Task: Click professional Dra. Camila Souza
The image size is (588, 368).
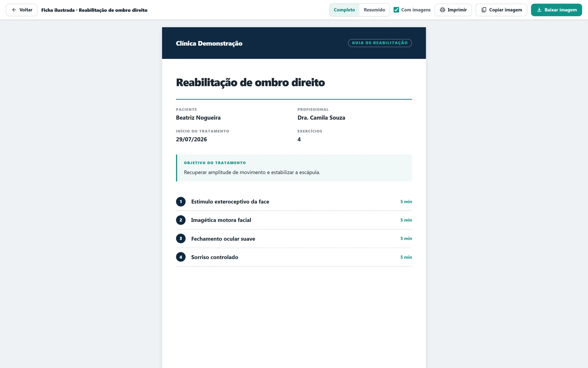Action: coord(321,118)
